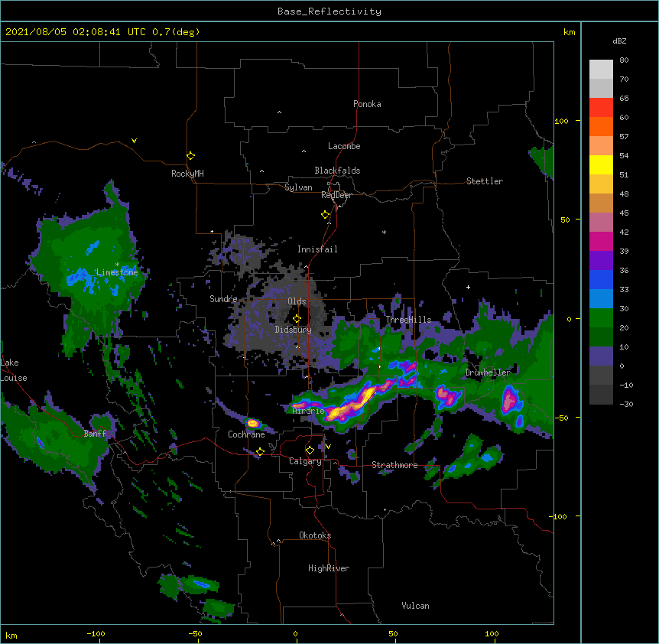Click the Lake Louise label
The image size is (659, 644).
tap(14, 370)
